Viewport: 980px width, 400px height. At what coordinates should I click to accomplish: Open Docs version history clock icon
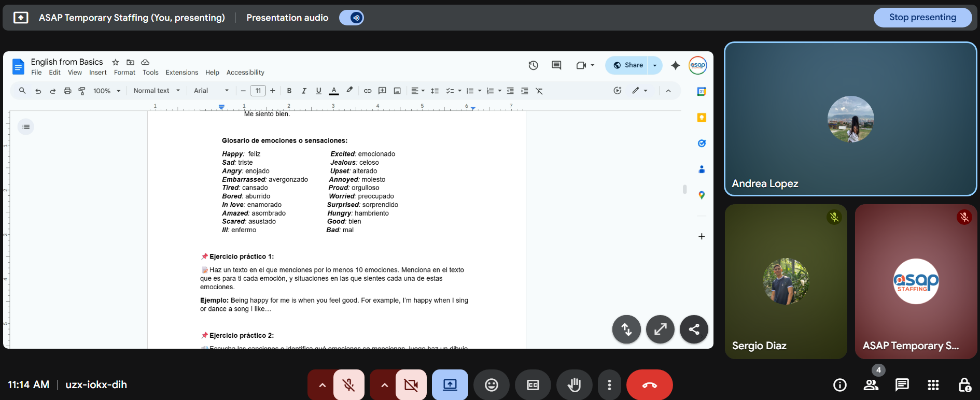click(533, 65)
